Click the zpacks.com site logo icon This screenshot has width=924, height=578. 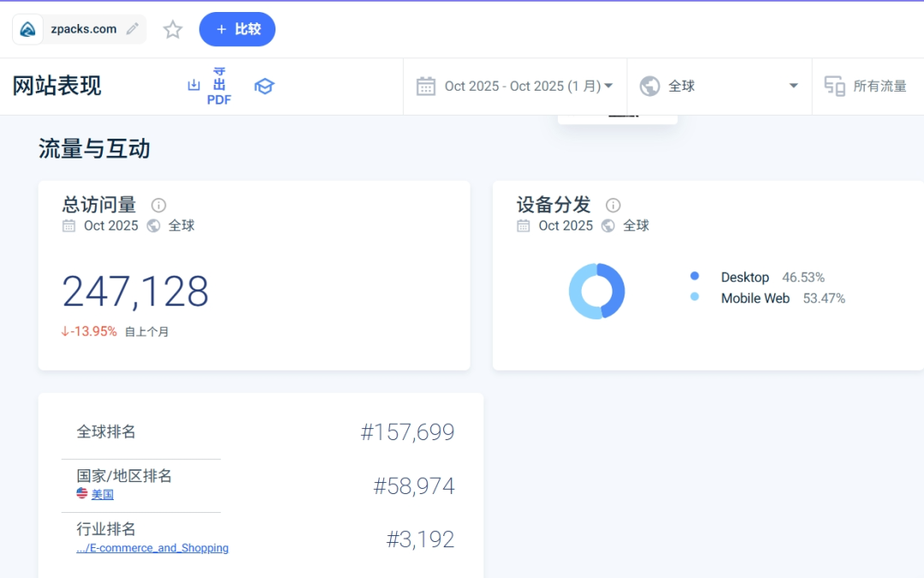pos(27,29)
